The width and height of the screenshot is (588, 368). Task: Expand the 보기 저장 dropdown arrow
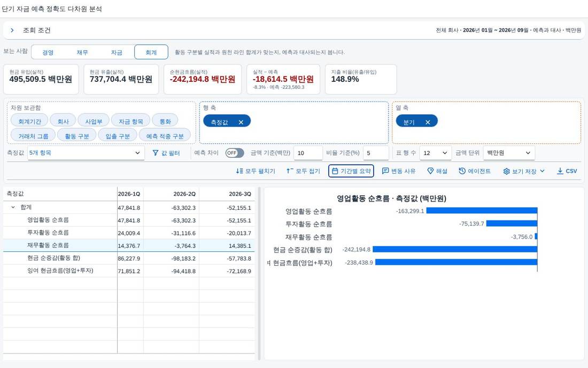point(542,171)
